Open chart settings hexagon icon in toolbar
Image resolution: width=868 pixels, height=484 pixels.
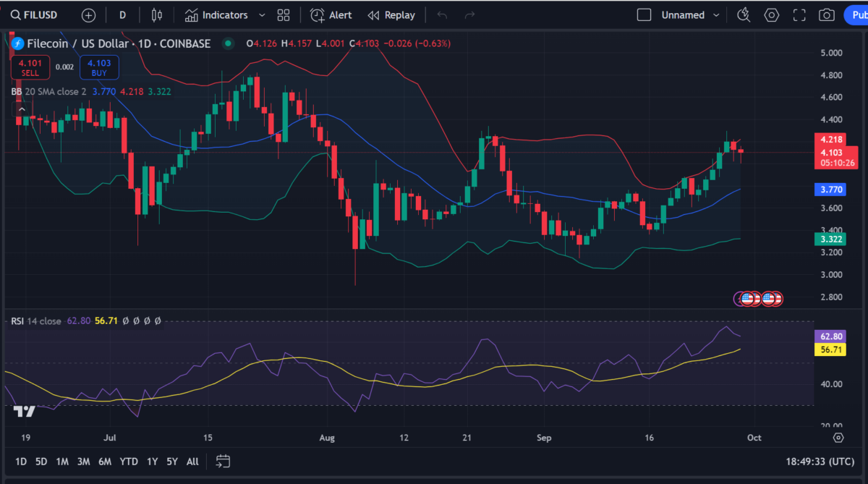(772, 15)
